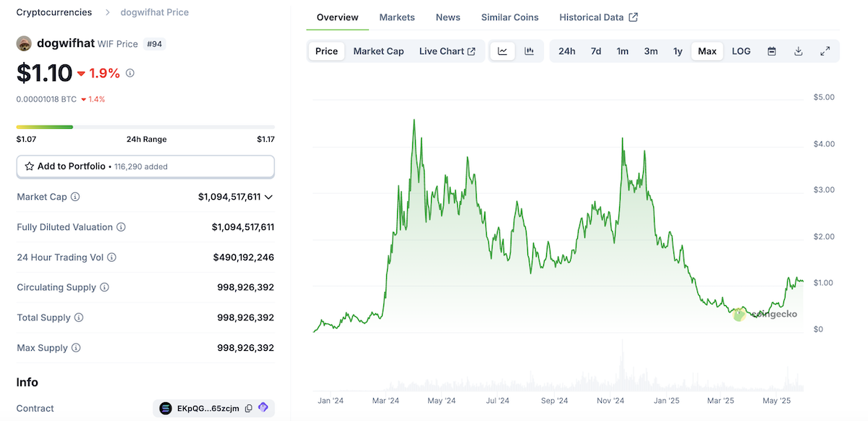Switch to line chart view
Screen dimensions: 868x421
503,51
